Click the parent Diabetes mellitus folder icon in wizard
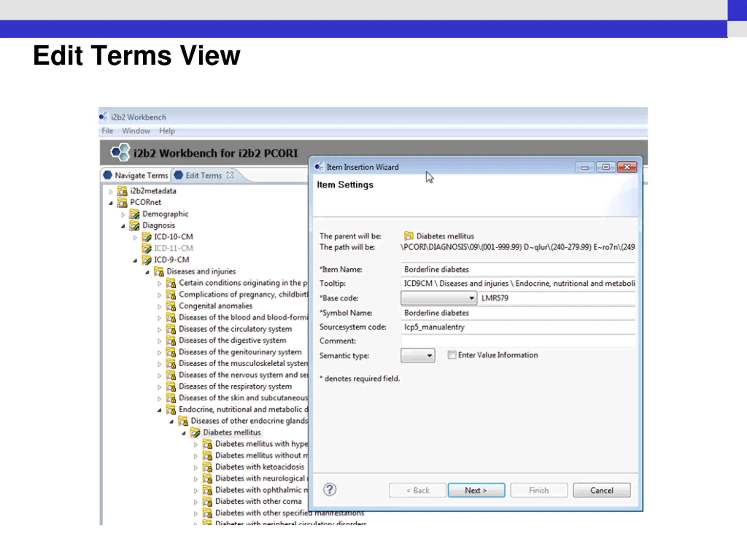The height and width of the screenshot is (560, 747). 409,236
